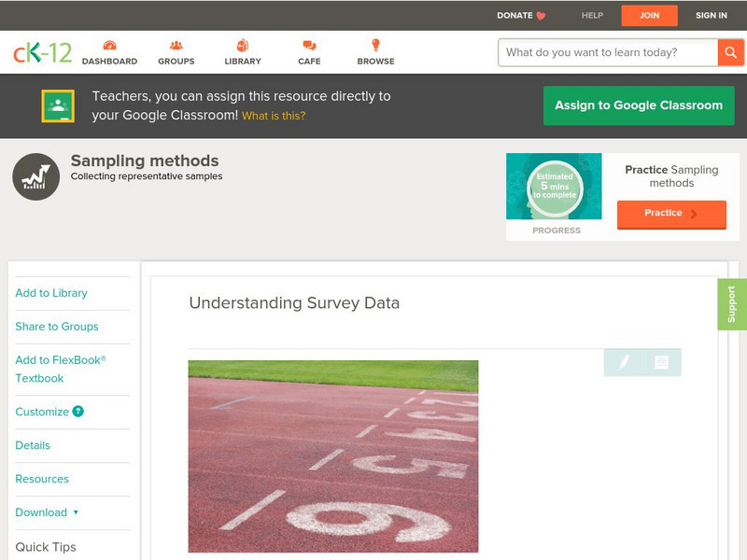747x560 pixels.
Task: Open the GROUPS menu label
Action: coord(176,62)
